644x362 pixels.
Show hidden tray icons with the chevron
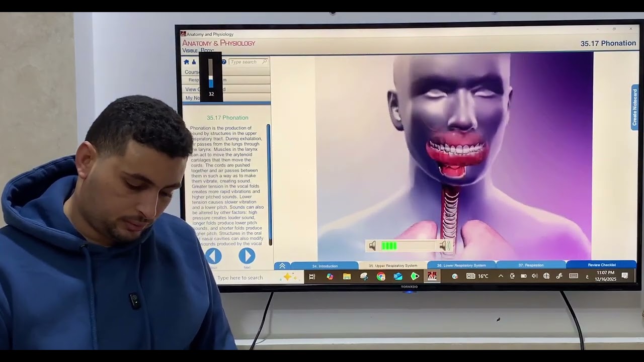[x=501, y=276]
